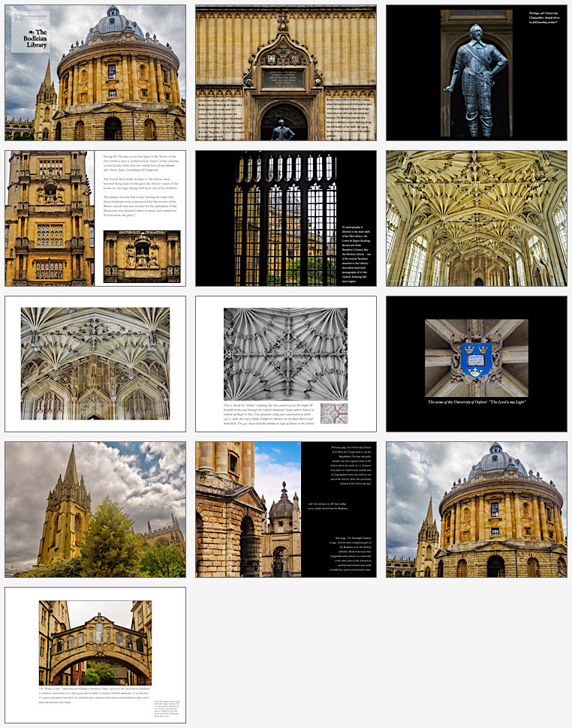This screenshot has width=572, height=728.
Task: Click the inset statue detail photo on tower page
Action: click(x=142, y=256)
